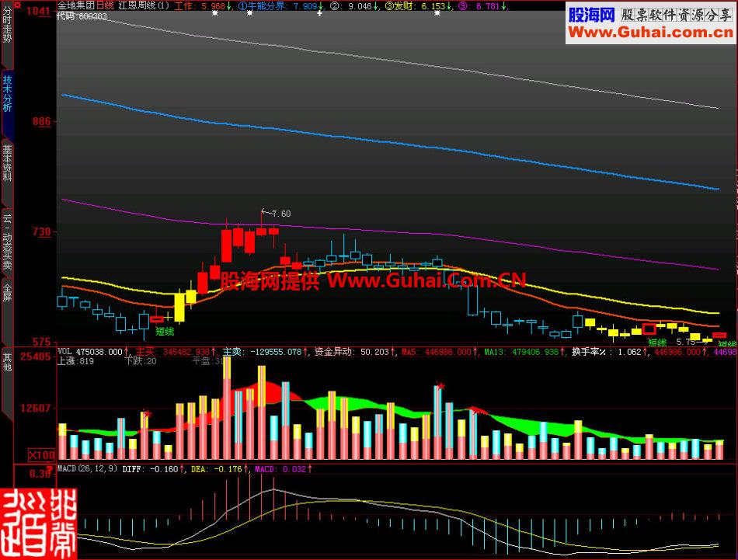This screenshot has width=738, height=560.
Task: Click the red star atop the tall cyan volume bar
Action: 440,386
